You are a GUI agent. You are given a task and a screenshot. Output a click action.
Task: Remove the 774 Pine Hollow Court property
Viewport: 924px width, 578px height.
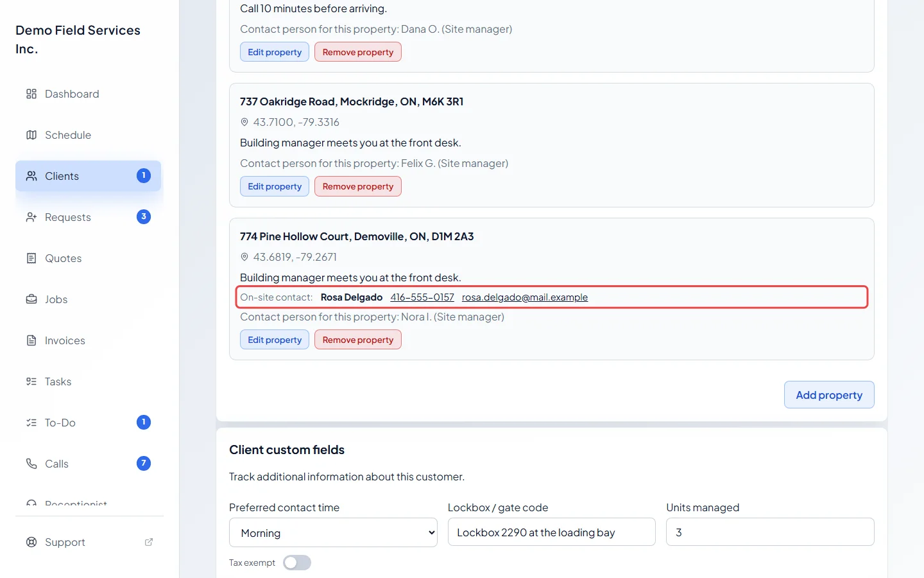pyautogui.click(x=358, y=340)
